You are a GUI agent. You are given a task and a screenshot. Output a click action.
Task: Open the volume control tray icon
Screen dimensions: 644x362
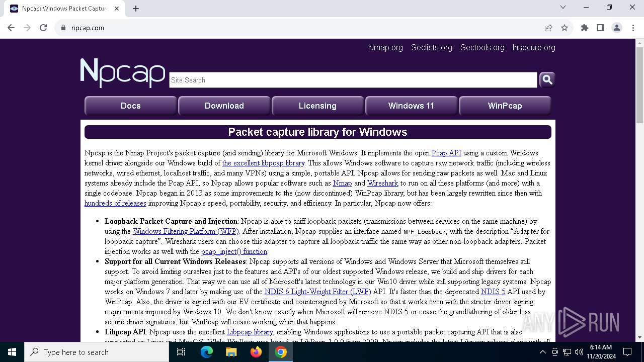pyautogui.click(x=579, y=352)
